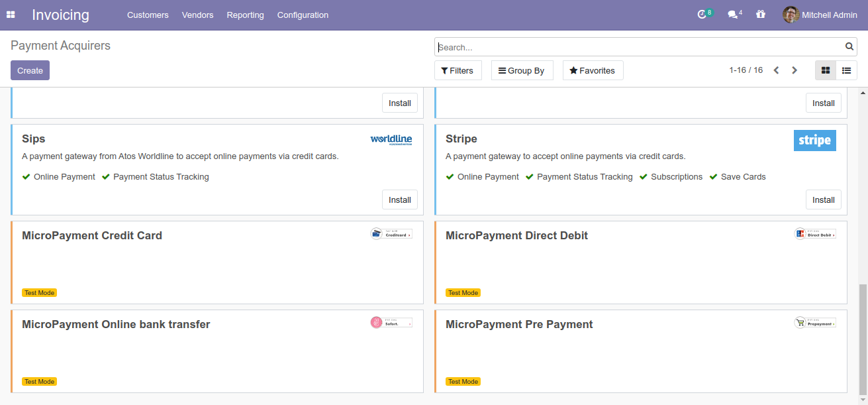Switch to kanban view
868x405 pixels.
(x=826, y=70)
